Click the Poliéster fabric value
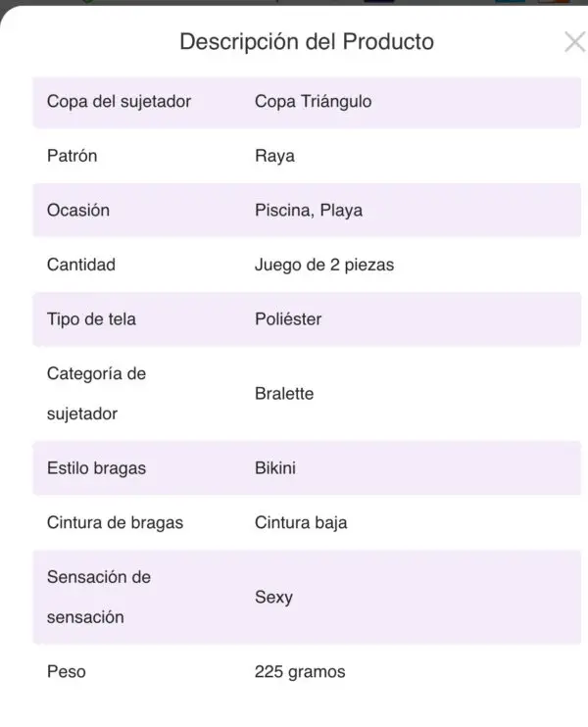 point(287,319)
